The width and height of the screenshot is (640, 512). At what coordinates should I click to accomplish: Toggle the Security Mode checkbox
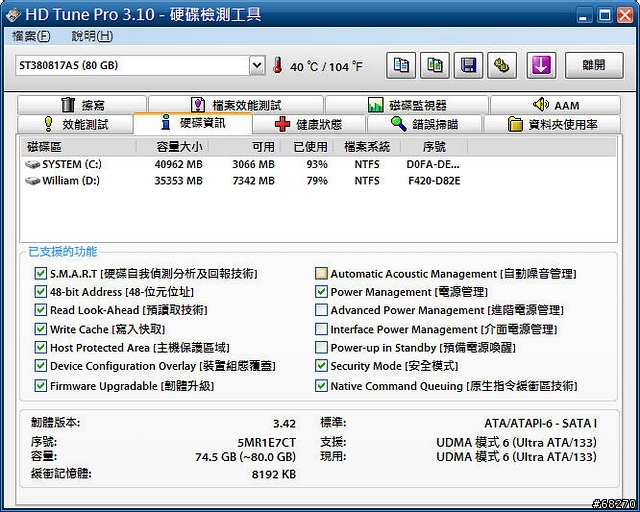321,365
